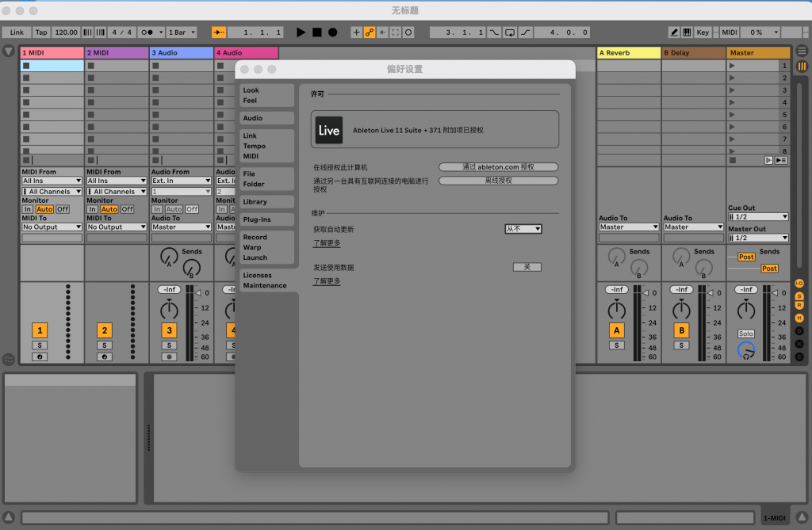This screenshot has height=530, width=812.
Task: Set Monitor to Auto on track 1 MIDI
Action: point(44,209)
